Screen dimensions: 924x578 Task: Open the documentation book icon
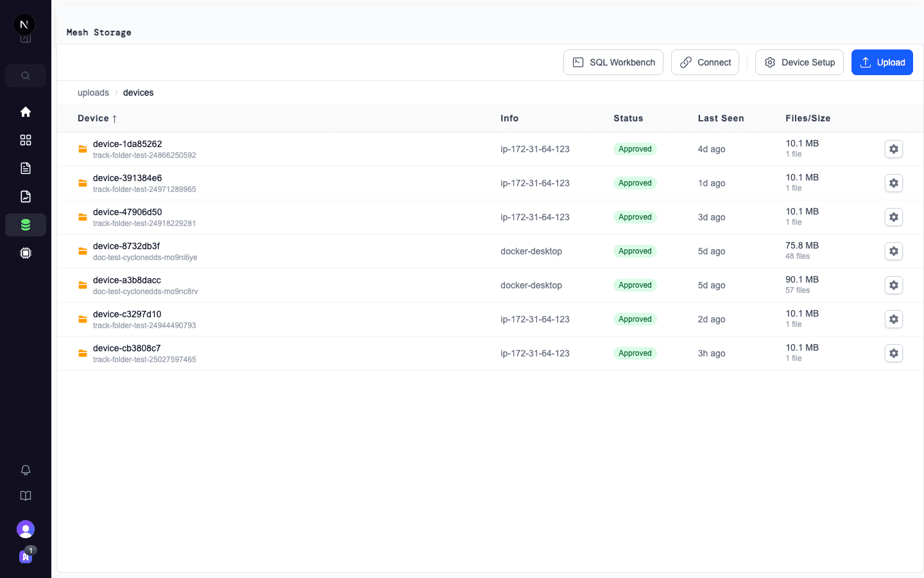(x=26, y=496)
